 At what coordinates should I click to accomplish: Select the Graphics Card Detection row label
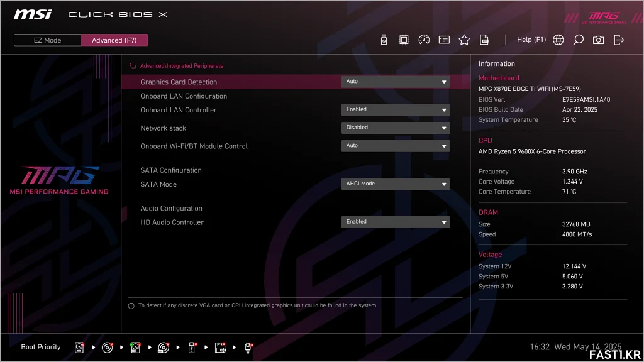[x=179, y=82]
